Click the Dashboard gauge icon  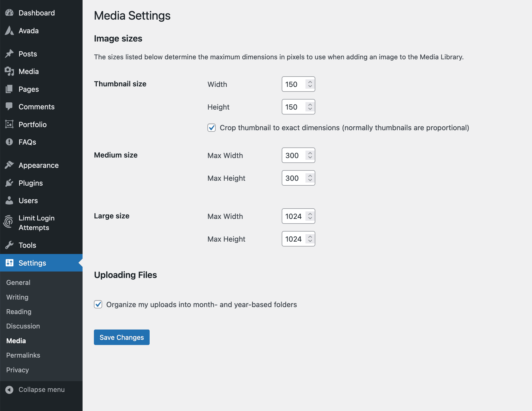pos(9,13)
